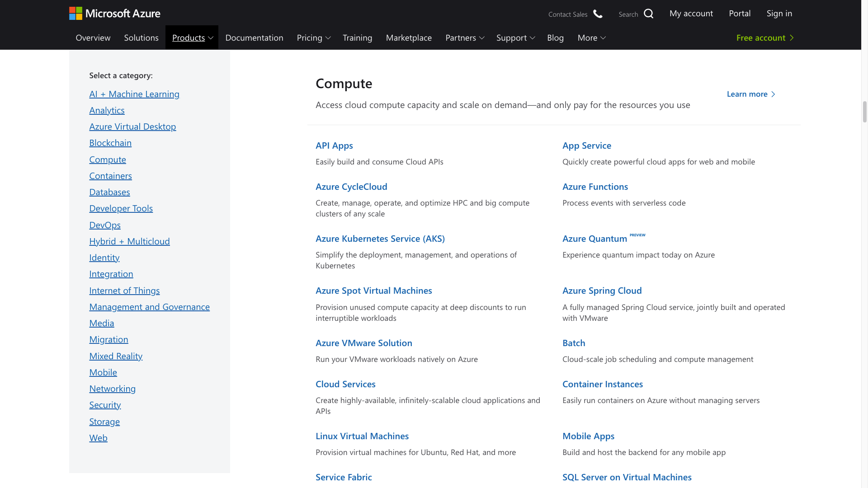Click the Learn more chevron arrow
Screen dimensions: 868x488
[773, 94]
